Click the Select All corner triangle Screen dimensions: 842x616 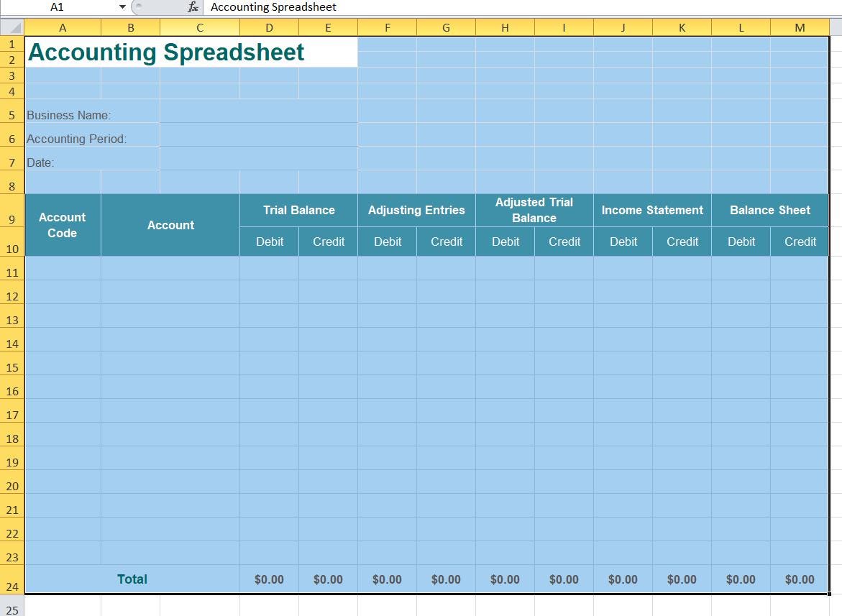click(12, 27)
